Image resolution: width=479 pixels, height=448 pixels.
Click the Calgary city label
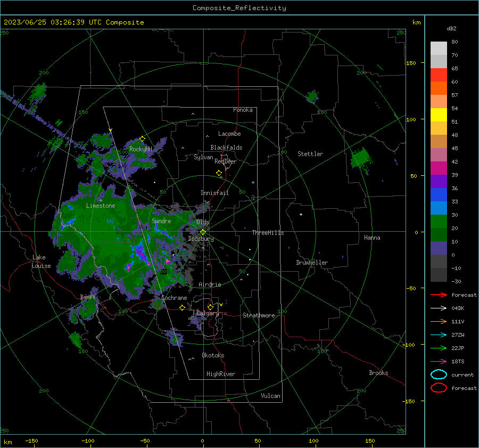[x=208, y=313]
